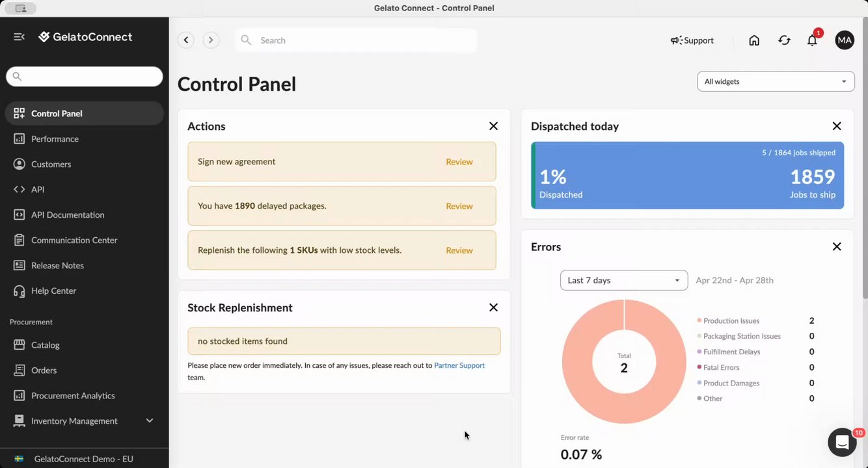Click the Procurement Analytics icon
868x468 pixels.
(19, 395)
